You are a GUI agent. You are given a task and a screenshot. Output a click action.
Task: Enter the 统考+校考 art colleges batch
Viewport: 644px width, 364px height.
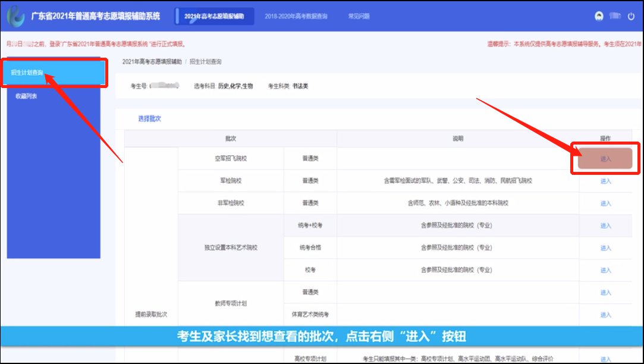pos(605,226)
